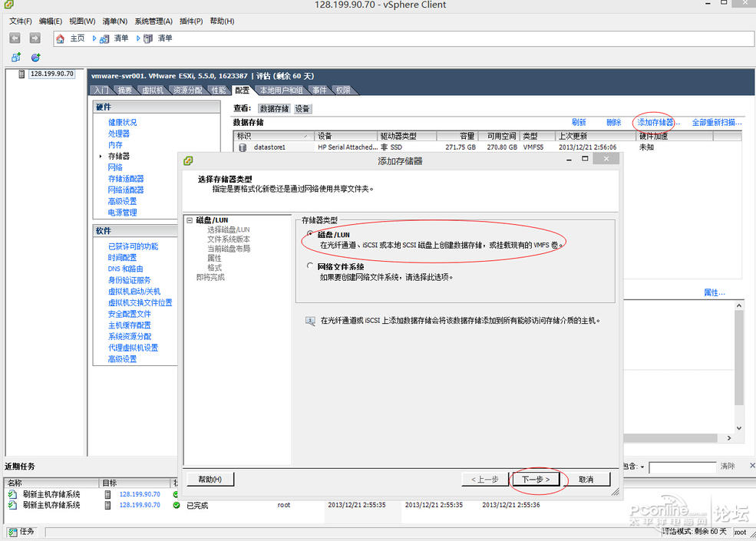Switch to the 摘要 tab
The image size is (756, 541).
pos(124,91)
